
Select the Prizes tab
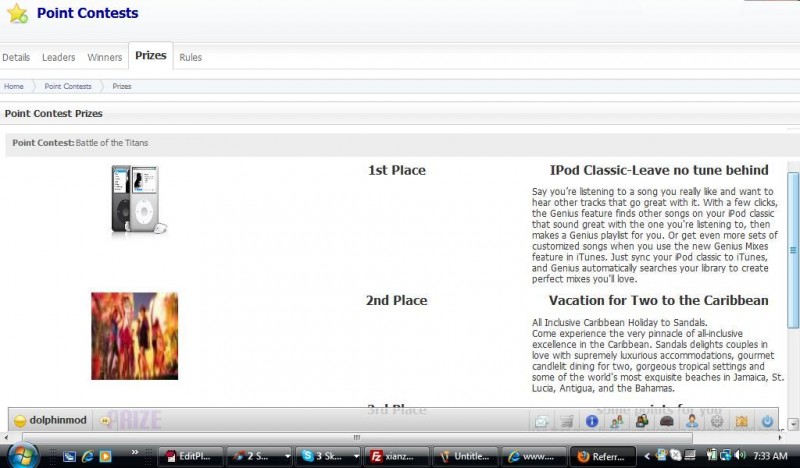point(151,55)
